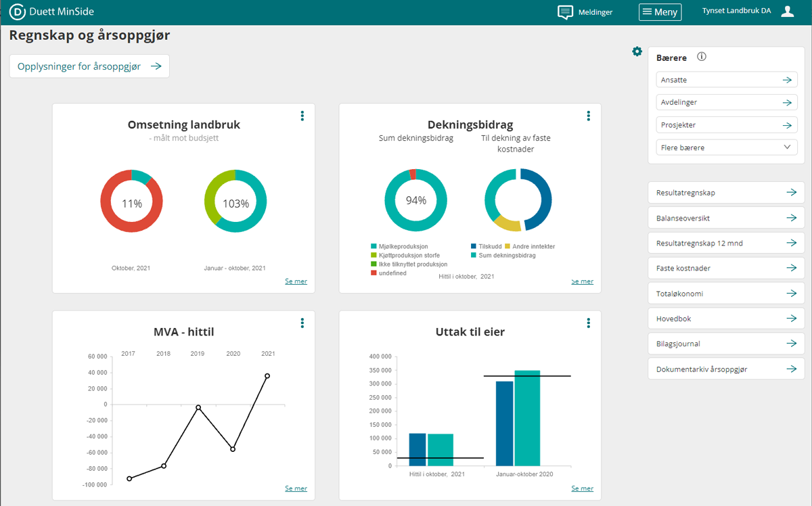This screenshot has width=812, height=506.
Task: Click the Tilskudd legend color swatch
Action: pos(473,247)
